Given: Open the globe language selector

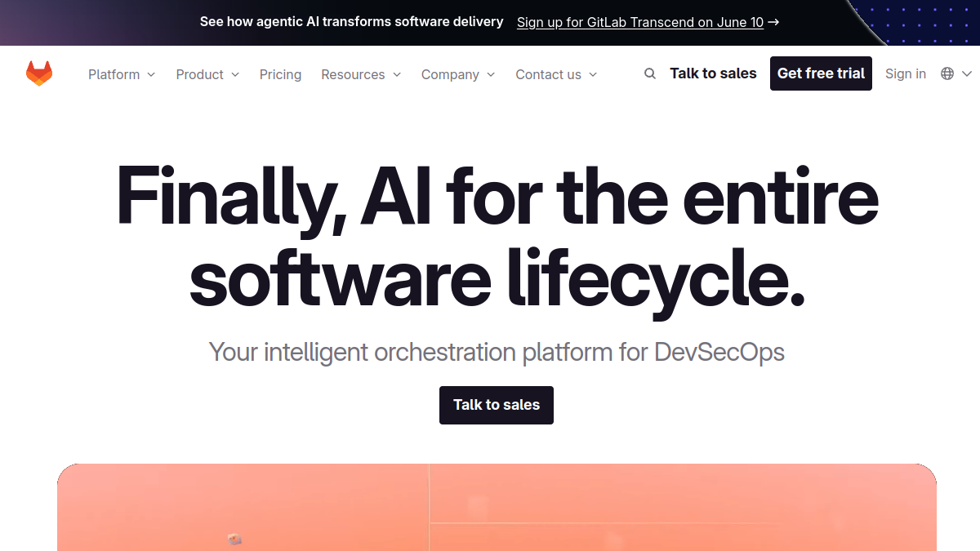Looking at the screenshot, I should (955, 73).
